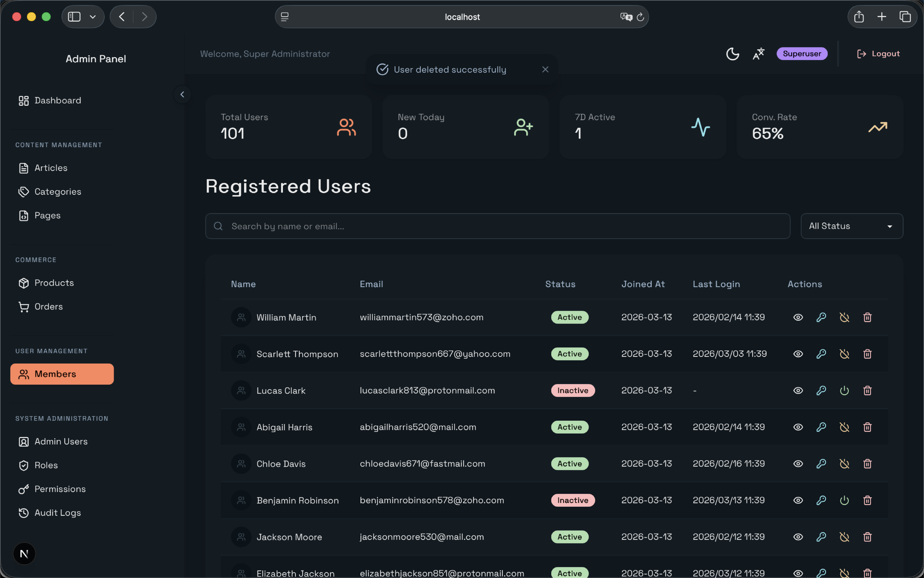Click the Next.js dev tools badge

point(24,554)
